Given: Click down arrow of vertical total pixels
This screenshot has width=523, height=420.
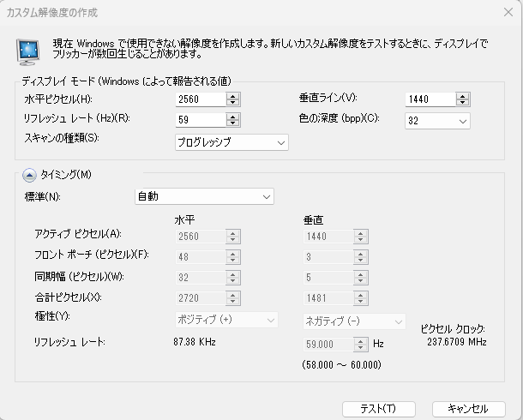Looking at the screenshot, I should pyautogui.click(x=361, y=302).
